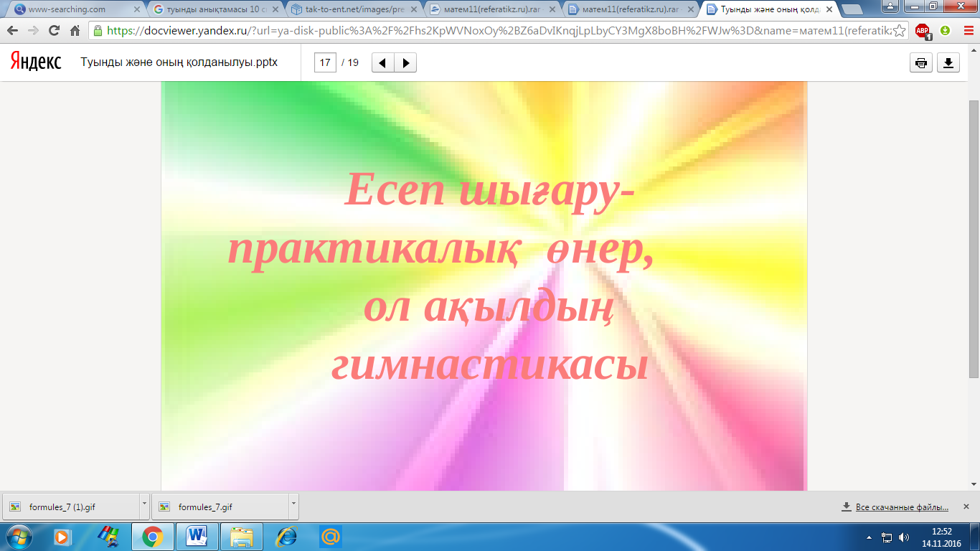Launch Internet Explorer from taskbar

(x=286, y=537)
